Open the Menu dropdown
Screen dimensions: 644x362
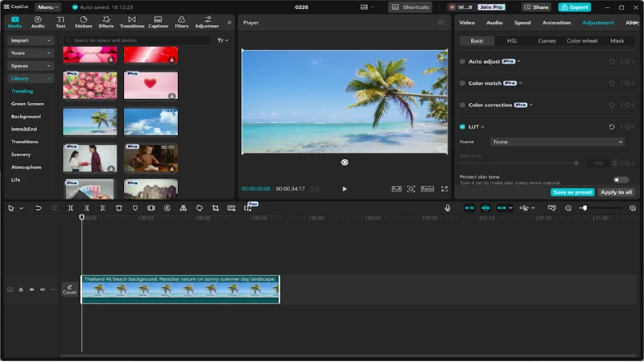[47, 7]
